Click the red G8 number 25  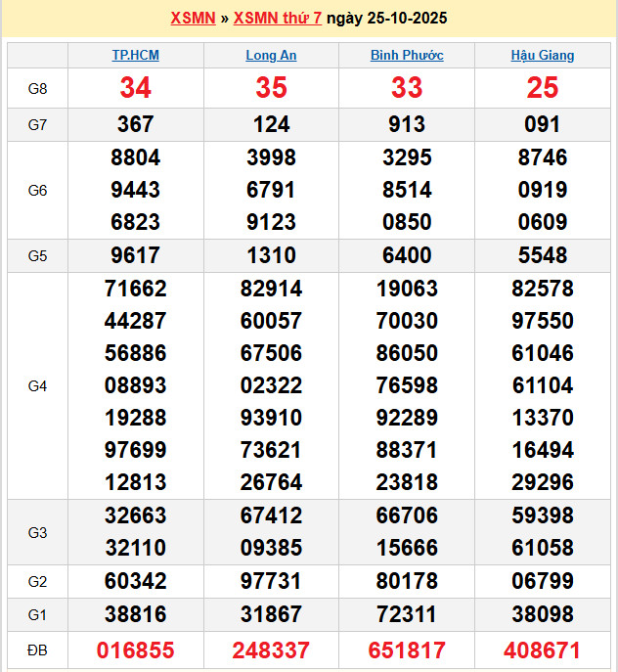(x=543, y=88)
